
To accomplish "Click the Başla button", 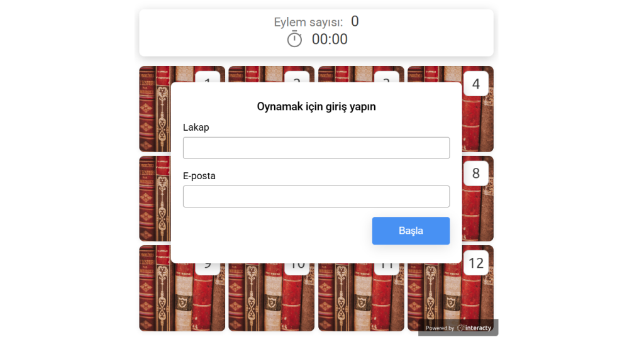I will click(x=411, y=231).
